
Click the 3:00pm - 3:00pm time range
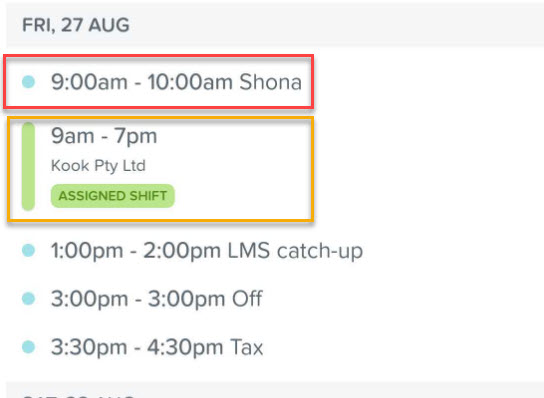(138, 299)
